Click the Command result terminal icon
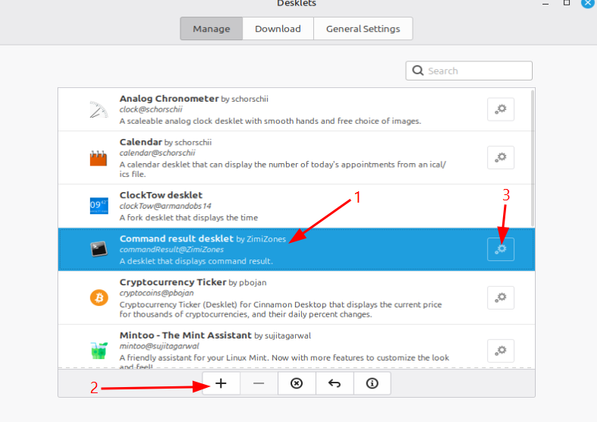597x422 pixels. pyautogui.click(x=99, y=249)
